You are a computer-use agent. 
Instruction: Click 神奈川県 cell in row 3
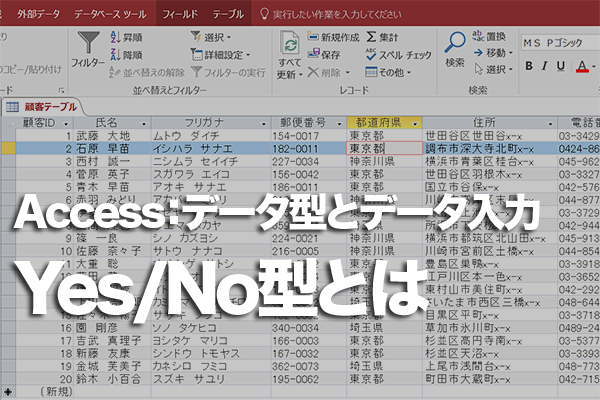pos(384,162)
